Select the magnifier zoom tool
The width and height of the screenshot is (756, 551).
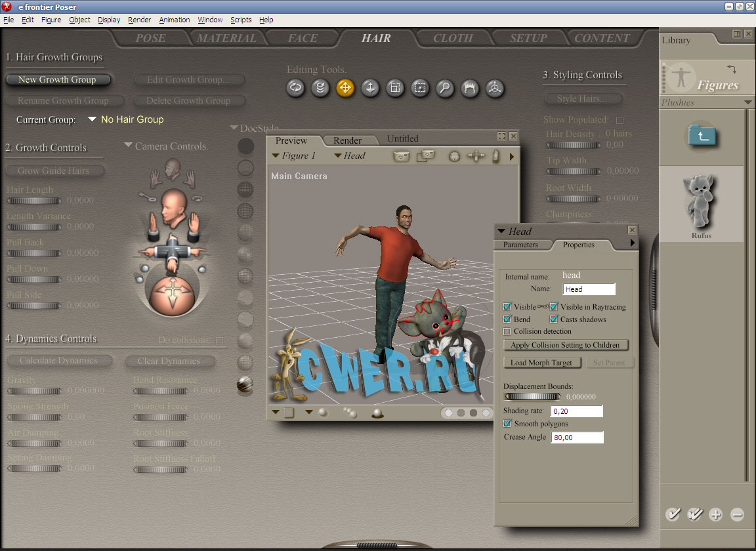click(445, 88)
